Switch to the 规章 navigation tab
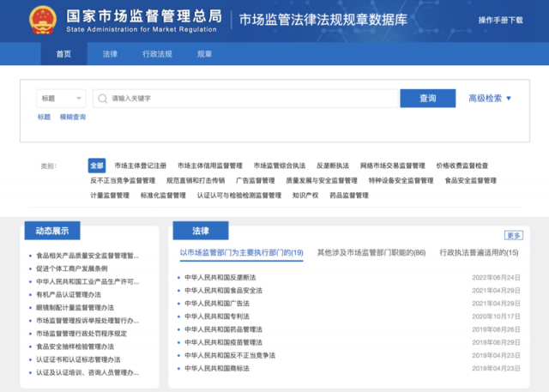 click(x=205, y=54)
